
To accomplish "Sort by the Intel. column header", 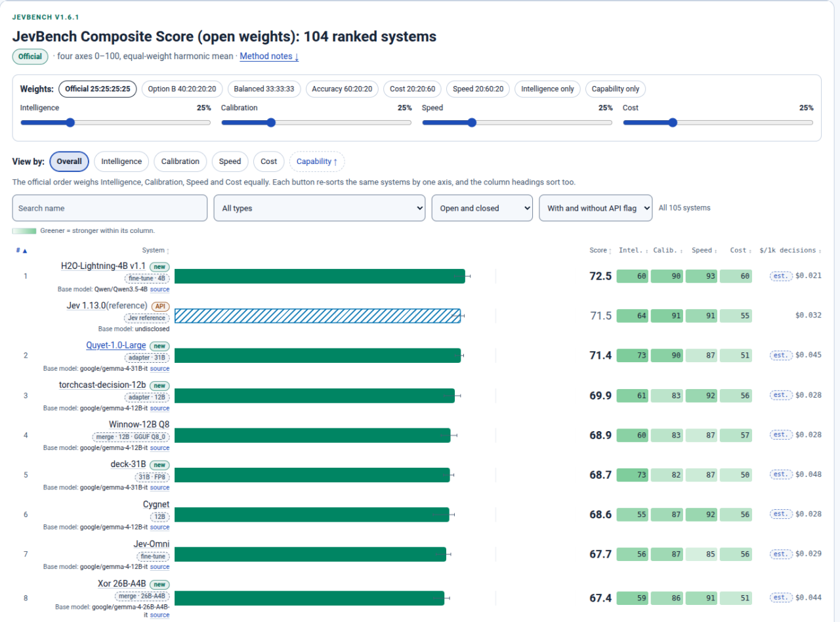I will [633, 250].
